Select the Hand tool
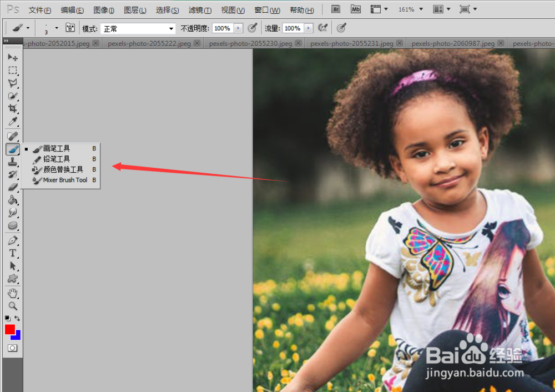555x392 pixels. click(x=13, y=293)
